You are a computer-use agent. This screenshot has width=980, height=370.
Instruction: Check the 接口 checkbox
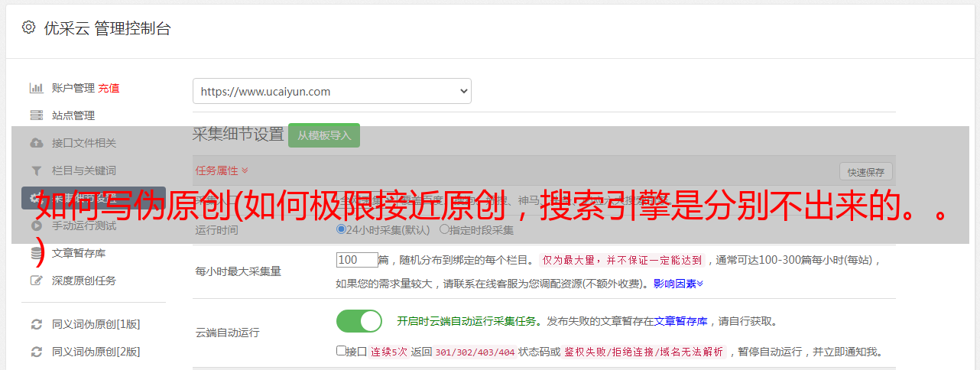[341, 351]
